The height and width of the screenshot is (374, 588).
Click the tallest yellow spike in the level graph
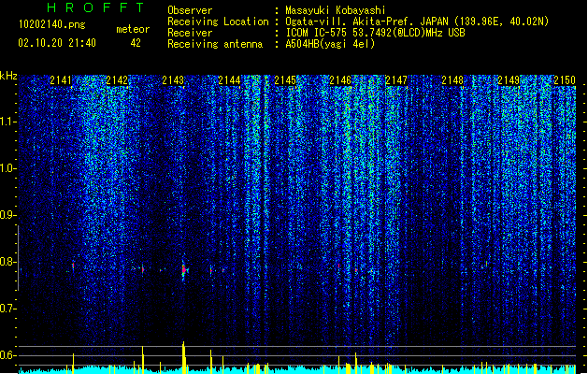pos(183,356)
